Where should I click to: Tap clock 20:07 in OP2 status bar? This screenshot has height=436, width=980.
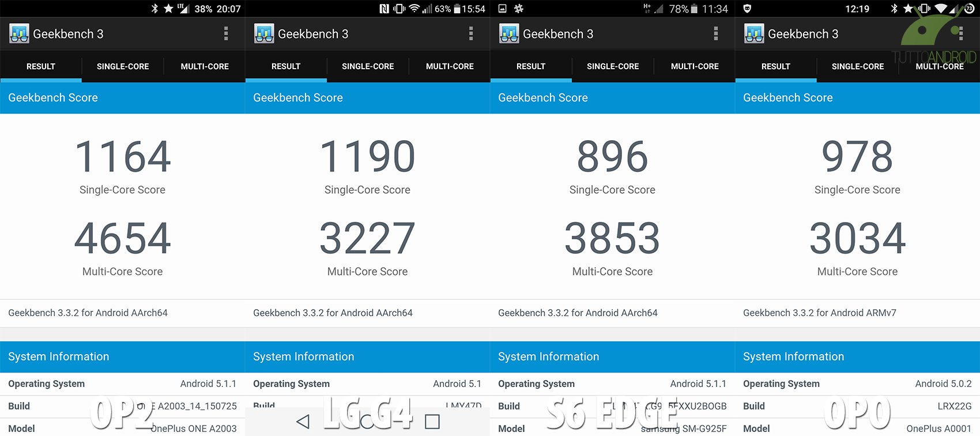click(x=229, y=9)
